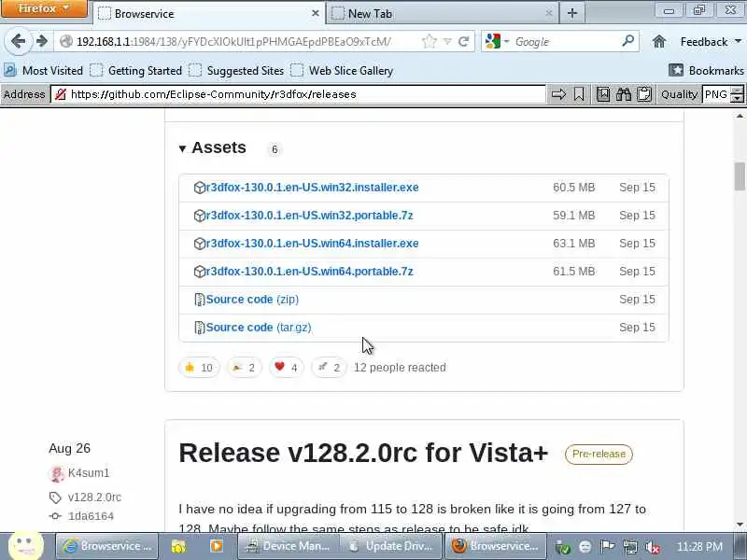Open Web Slice Gallery bookmark
747x560 pixels.
[342, 71]
